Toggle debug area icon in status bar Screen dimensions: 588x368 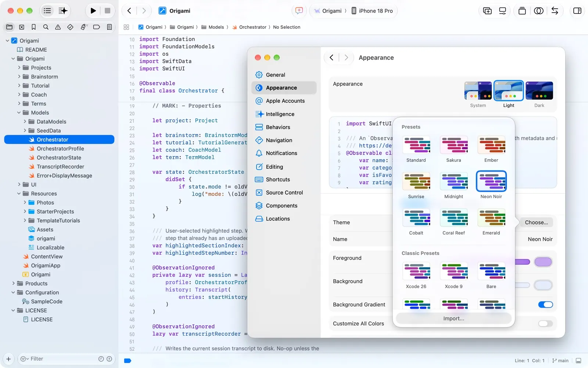[578, 361]
